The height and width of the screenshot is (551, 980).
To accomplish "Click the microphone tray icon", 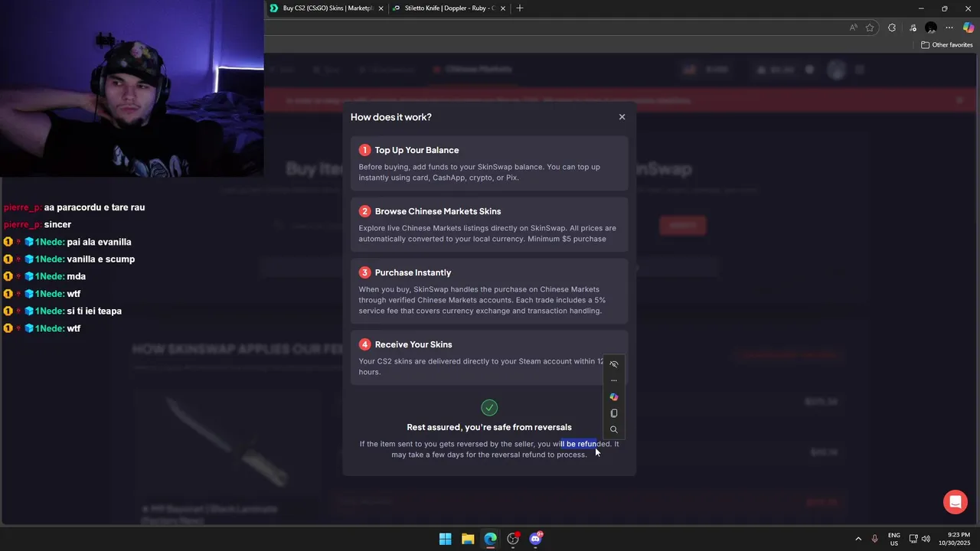I will [874, 539].
